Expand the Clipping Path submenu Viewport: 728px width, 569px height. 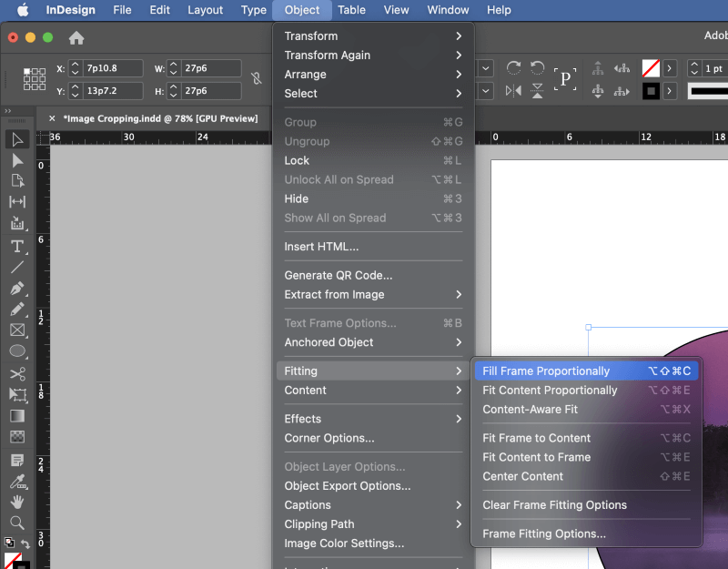[x=373, y=524]
